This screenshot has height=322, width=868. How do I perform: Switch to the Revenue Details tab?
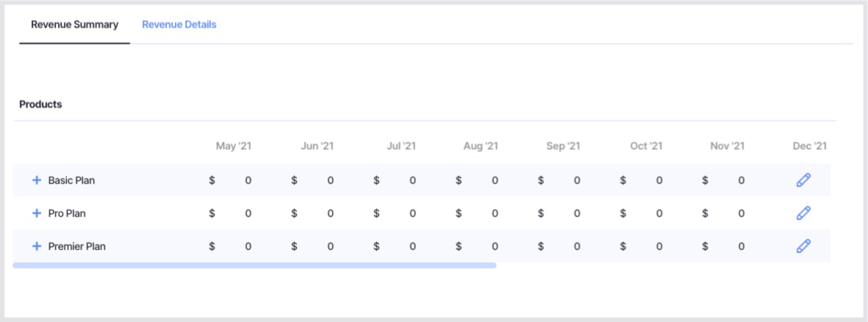pyautogui.click(x=179, y=24)
